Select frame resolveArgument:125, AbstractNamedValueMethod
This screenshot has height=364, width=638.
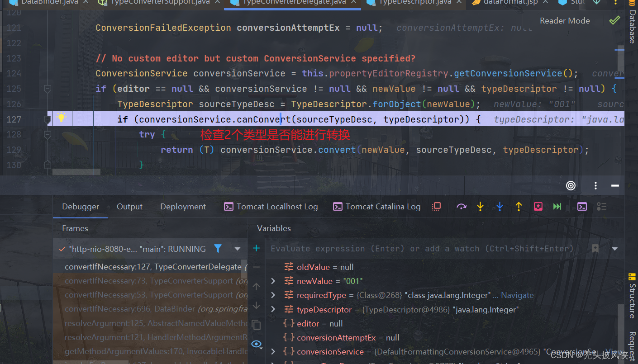point(150,323)
